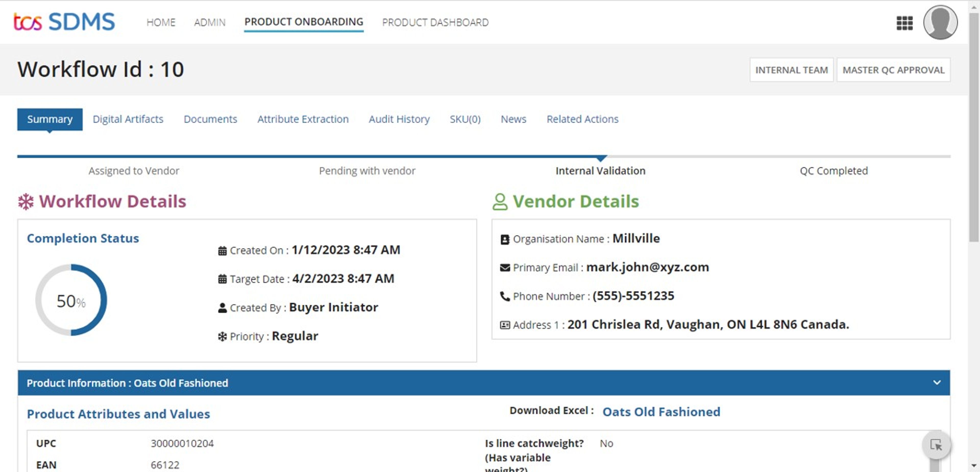Click the page vertical scrollbar thumb
The image size is (980, 472).
974,127
